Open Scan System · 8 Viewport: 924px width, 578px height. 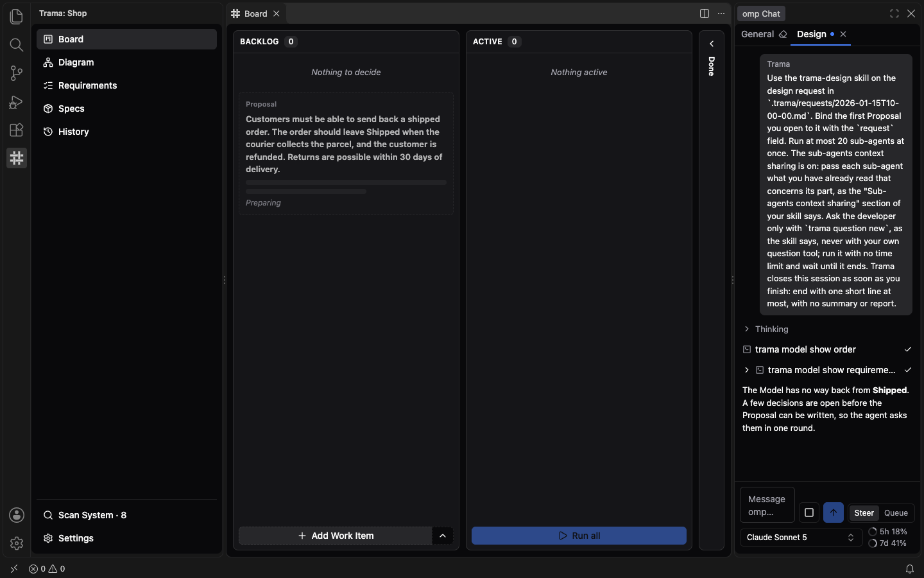point(126,515)
